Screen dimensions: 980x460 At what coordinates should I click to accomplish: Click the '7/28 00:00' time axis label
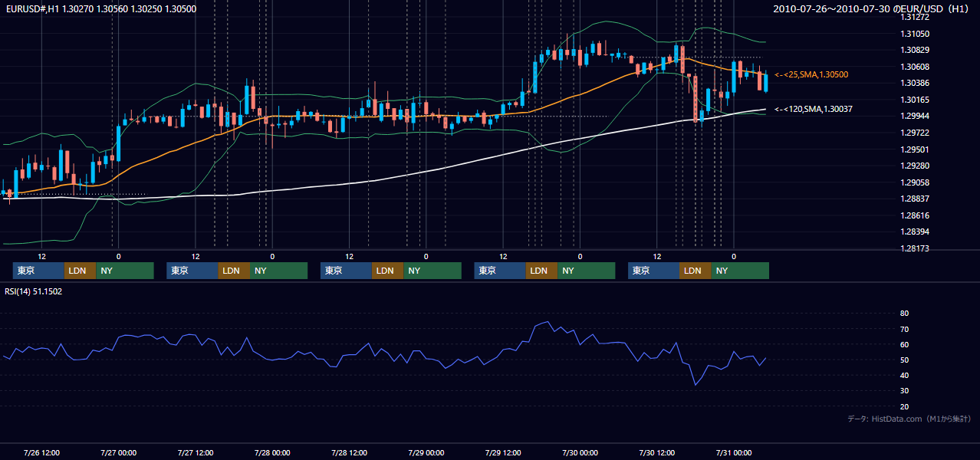pyautogui.click(x=272, y=452)
